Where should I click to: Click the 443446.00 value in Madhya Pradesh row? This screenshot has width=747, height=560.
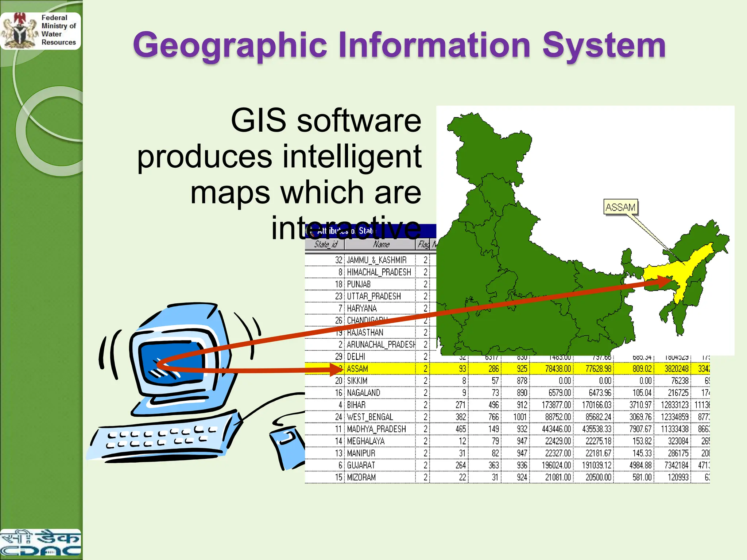click(x=556, y=429)
